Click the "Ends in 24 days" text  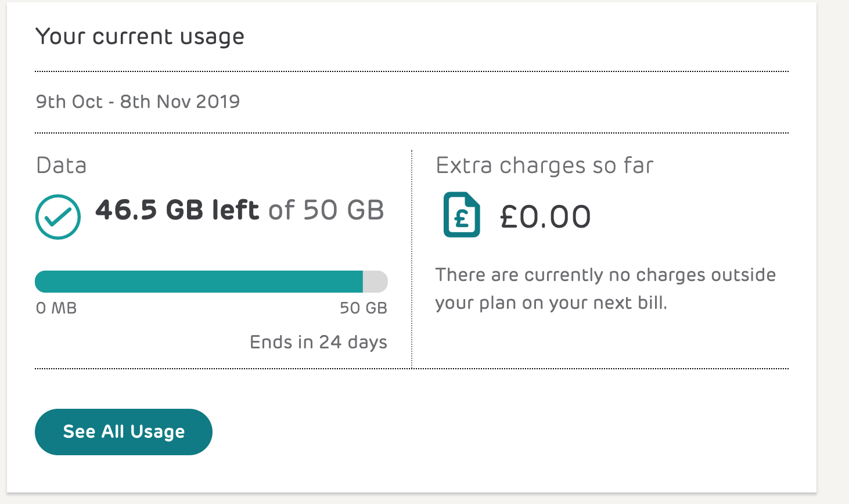(318, 342)
